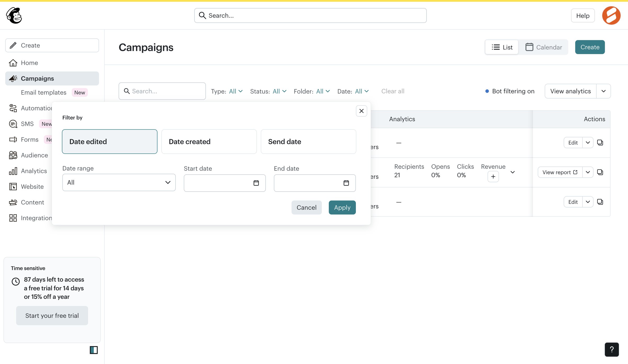Click the Automations flow icon
Screen dimensions: 628x364
(x=13, y=108)
